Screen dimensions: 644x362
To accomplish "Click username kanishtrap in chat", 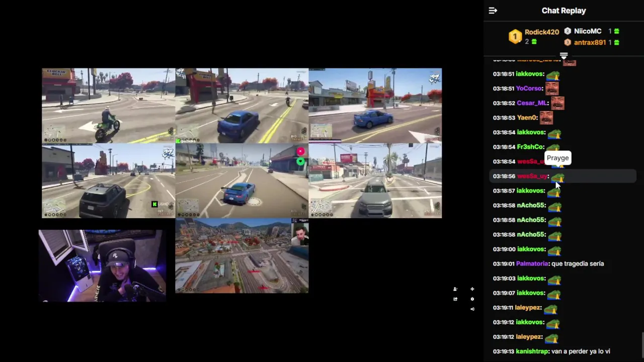I will click(x=532, y=351).
